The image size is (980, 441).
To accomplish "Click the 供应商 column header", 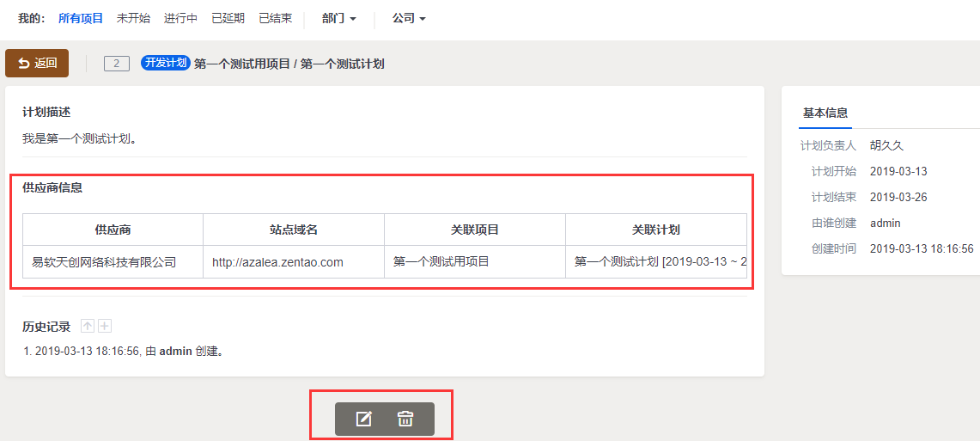I will click(x=113, y=230).
